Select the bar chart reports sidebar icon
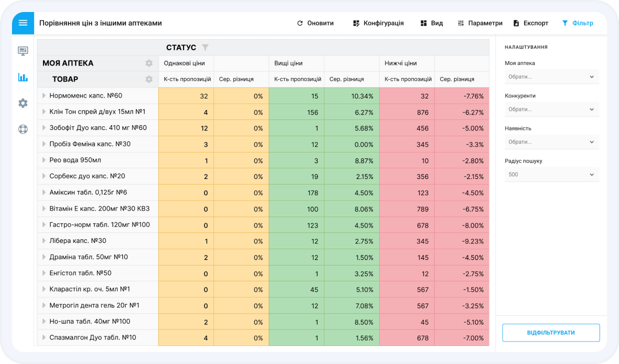The width and height of the screenshot is (619, 364). [23, 77]
